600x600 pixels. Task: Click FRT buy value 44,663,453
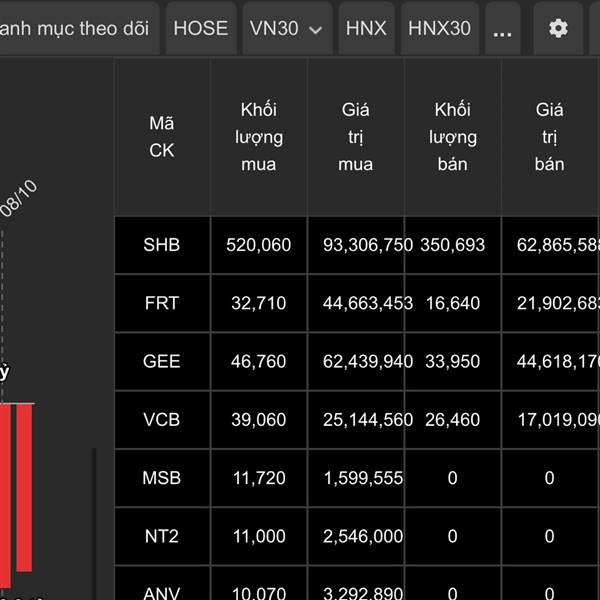[x=368, y=303]
